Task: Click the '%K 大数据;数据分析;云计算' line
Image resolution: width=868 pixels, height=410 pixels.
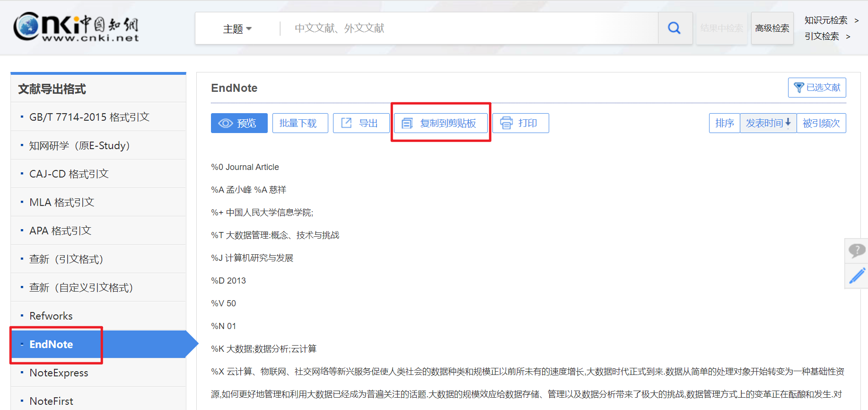Action: (x=264, y=349)
